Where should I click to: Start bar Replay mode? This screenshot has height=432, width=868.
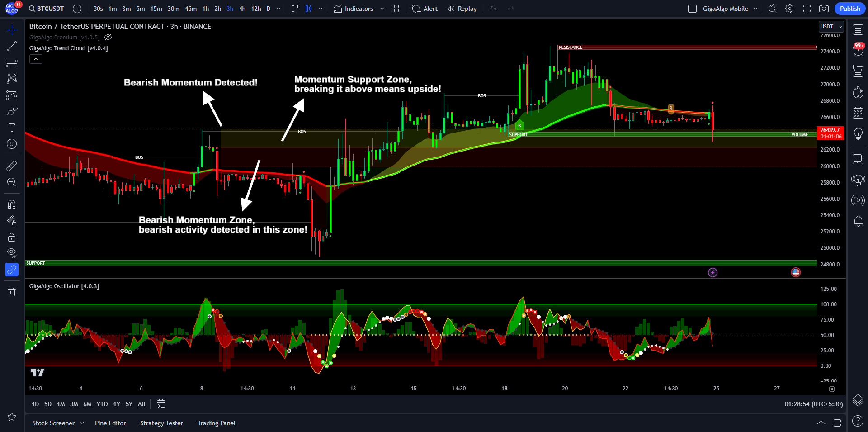462,9
